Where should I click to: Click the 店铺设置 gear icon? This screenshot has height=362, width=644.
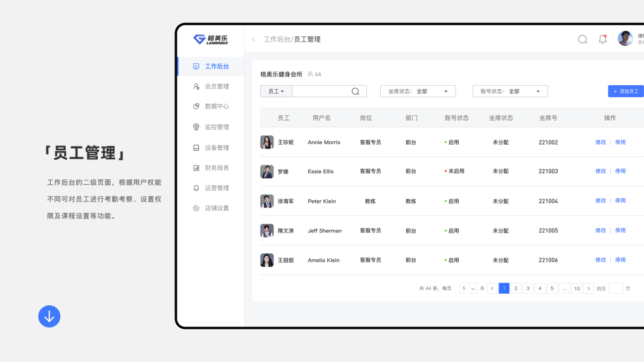(196, 208)
